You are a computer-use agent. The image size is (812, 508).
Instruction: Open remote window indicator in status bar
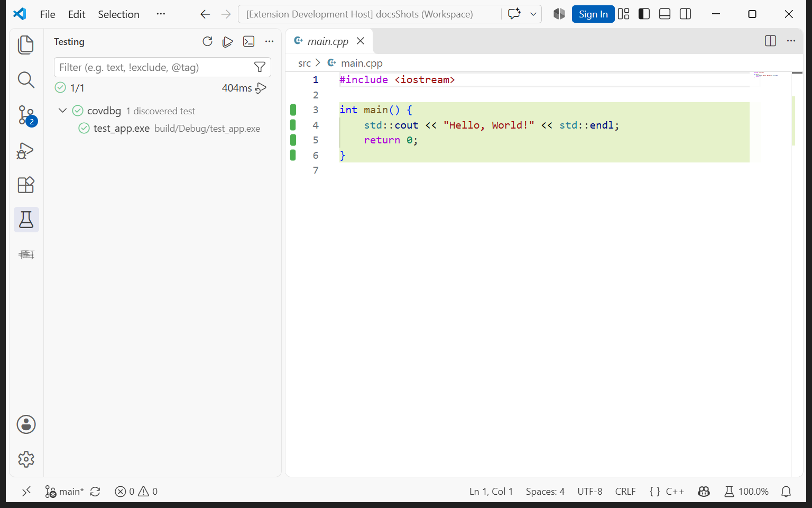pyautogui.click(x=26, y=492)
